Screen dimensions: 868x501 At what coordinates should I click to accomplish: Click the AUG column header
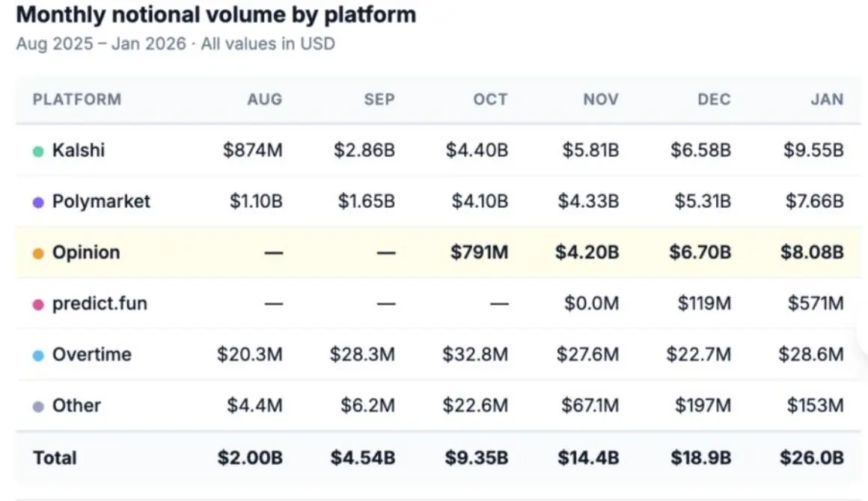tap(265, 99)
